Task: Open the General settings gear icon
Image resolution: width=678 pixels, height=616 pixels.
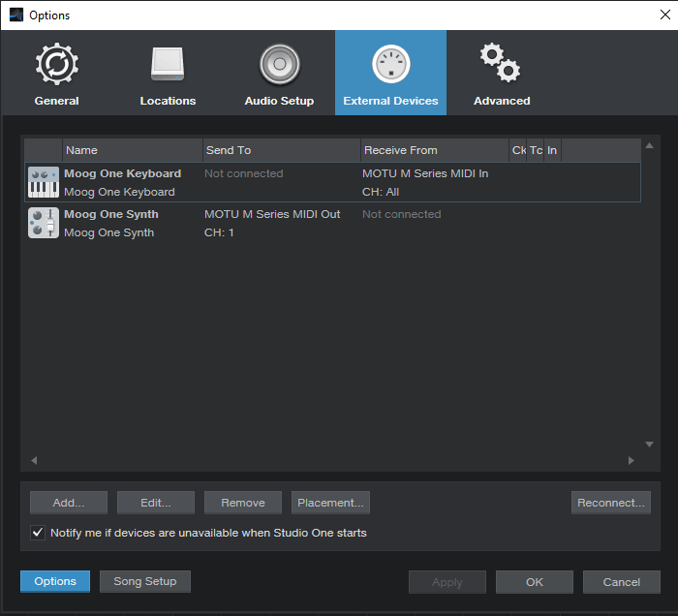Action: pos(56,64)
